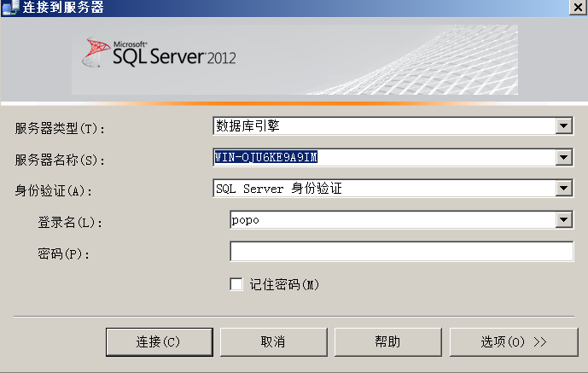Image resolution: width=588 pixels, height=373 pixels.
Task: Click the 登录名(L) label
Action: coord(70,222)
